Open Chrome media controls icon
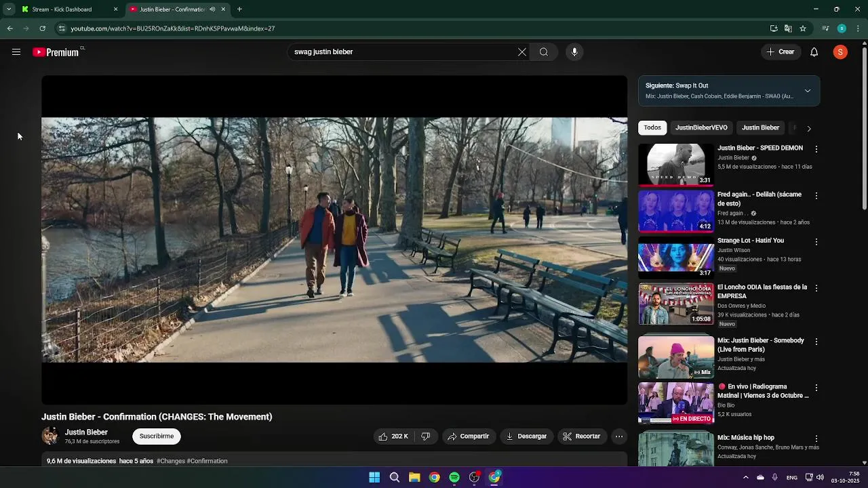 pyautogui.click(x=825, y=28)
